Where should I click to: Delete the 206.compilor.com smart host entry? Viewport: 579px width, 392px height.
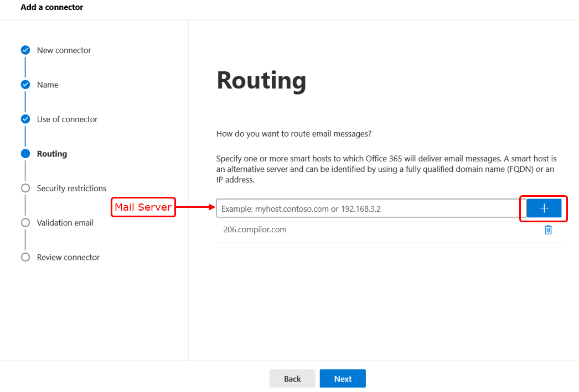[548, 230]
